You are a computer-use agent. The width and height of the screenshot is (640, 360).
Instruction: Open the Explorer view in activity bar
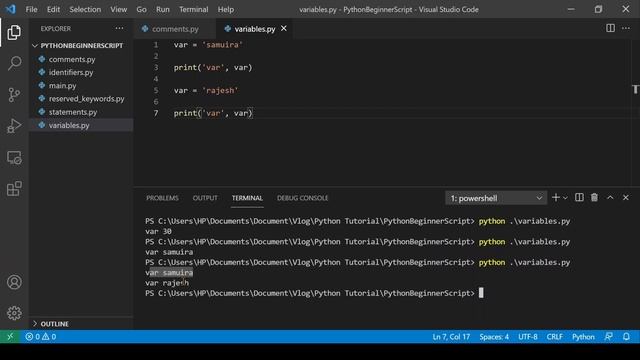point(14,33)
